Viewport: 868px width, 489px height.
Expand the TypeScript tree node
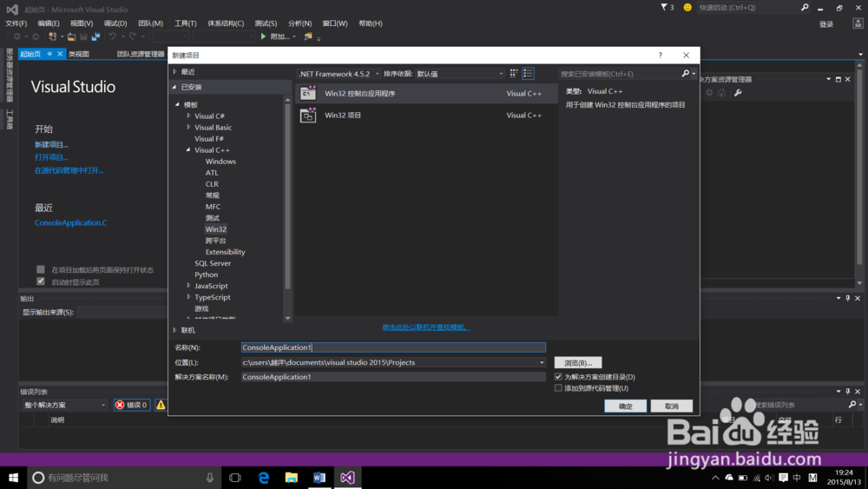click(188, 297)
